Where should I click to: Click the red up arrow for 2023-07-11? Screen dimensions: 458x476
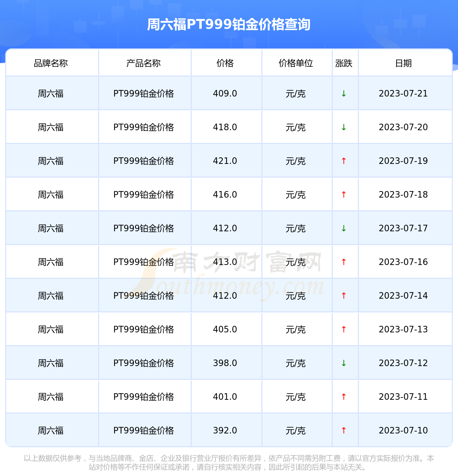pos(344,397)
